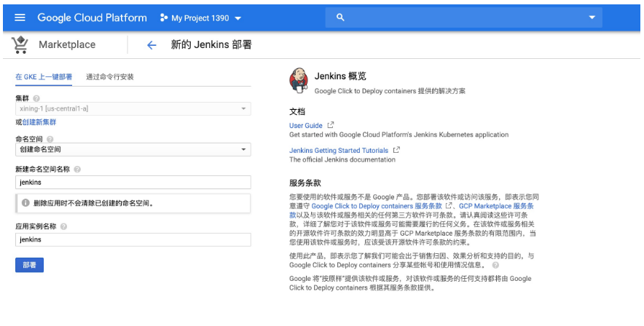Open Jenkins Getting Started Tutorials link

[339, 151]
